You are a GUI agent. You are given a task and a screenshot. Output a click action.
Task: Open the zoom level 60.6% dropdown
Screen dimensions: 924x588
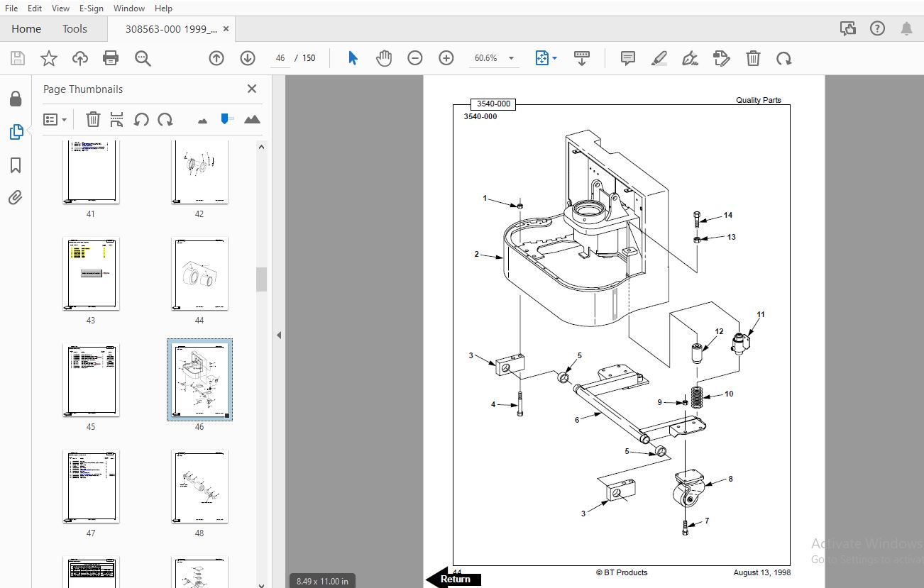[493, 58]
